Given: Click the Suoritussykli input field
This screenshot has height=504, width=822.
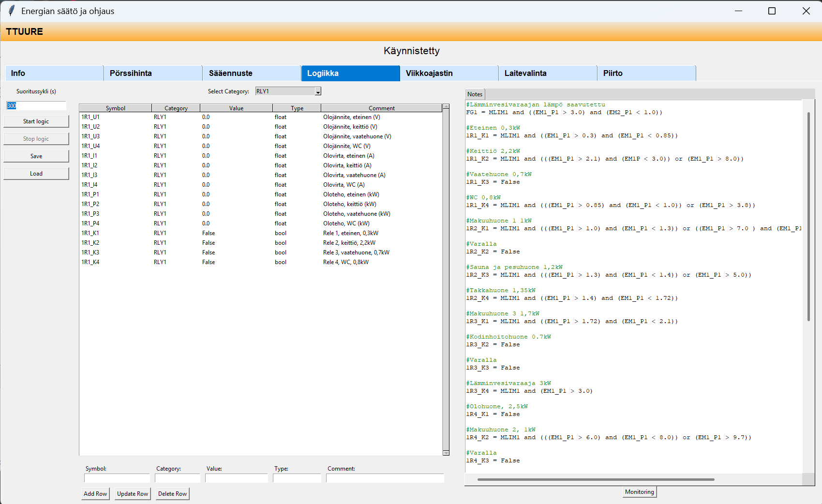Looking at the screenshot, I should click(36, 106).
